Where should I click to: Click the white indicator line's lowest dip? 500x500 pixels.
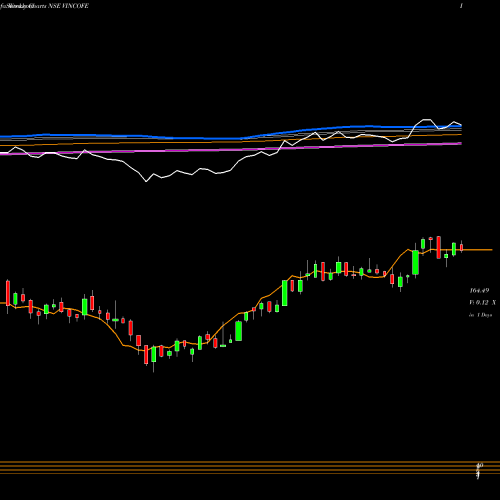pyautogui.click(x=146, y=181)
